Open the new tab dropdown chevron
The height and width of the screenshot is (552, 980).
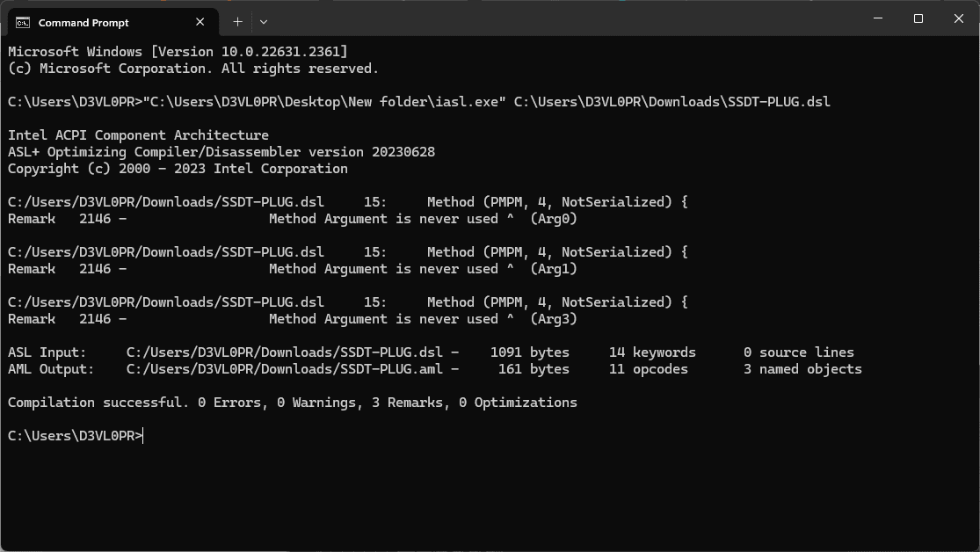click(x=264, y=21)
